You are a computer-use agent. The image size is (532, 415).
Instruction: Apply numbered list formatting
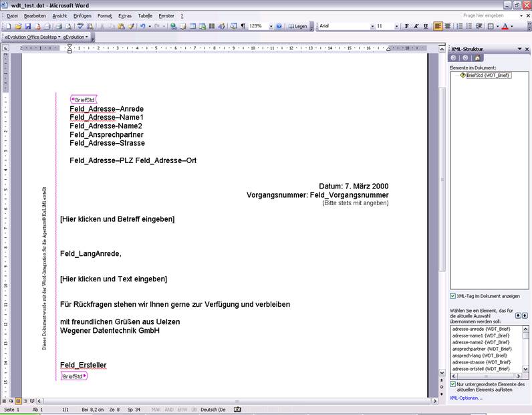click(x=459, y=26)
